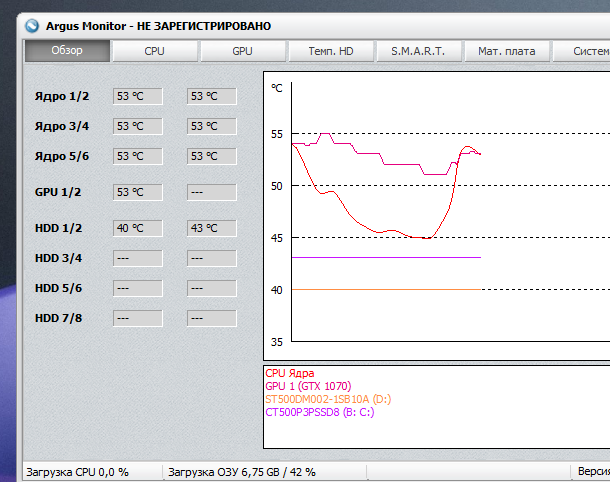Select the GPU 1 (GTX 1070) legend entry
This screenshot has width=610, height=482.
[x=308, y=386]
